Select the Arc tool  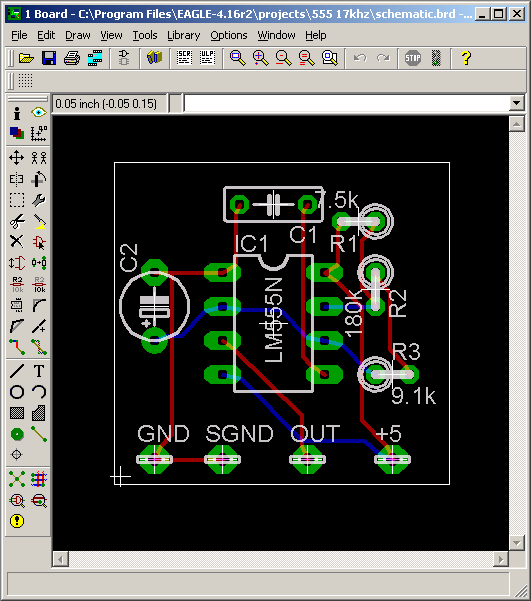39,392
